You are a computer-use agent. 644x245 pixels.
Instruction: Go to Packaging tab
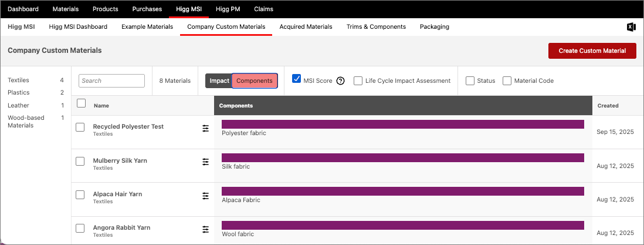435,27
